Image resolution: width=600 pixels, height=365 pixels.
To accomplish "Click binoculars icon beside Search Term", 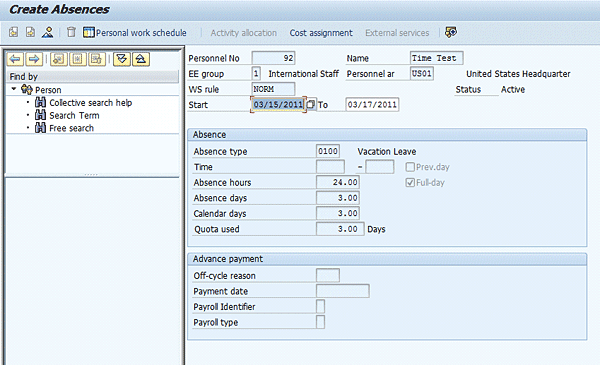I will (x=40, y=115).
